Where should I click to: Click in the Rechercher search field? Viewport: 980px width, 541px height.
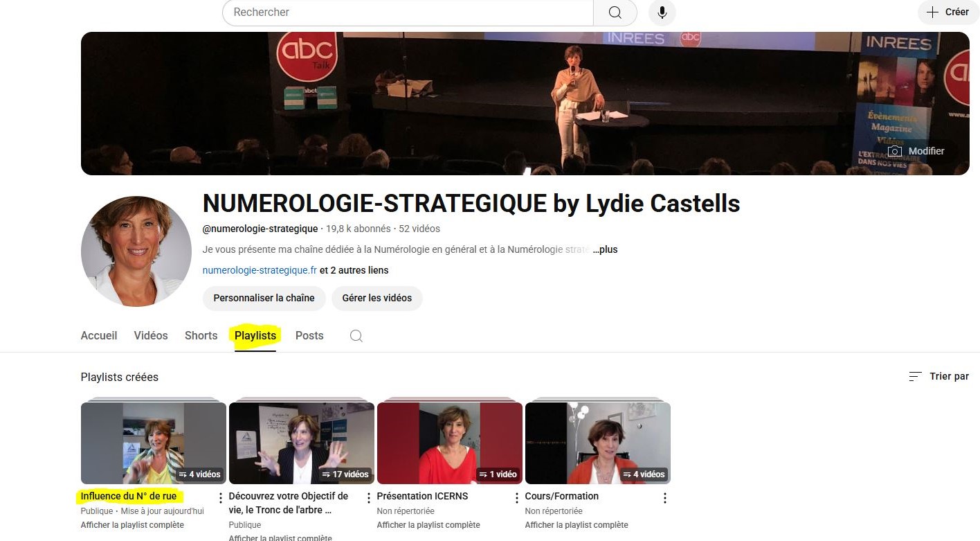408,12
